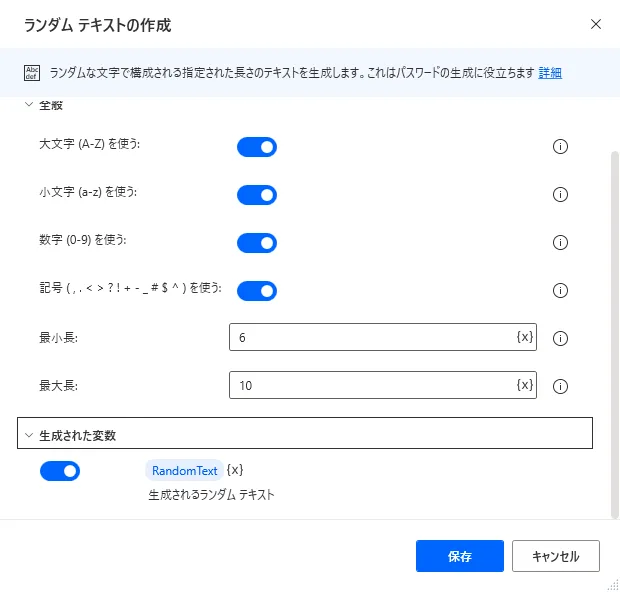Toggle the 数字 (0-9) switch
The image size is (620, 592).
[x=257, y=242]
